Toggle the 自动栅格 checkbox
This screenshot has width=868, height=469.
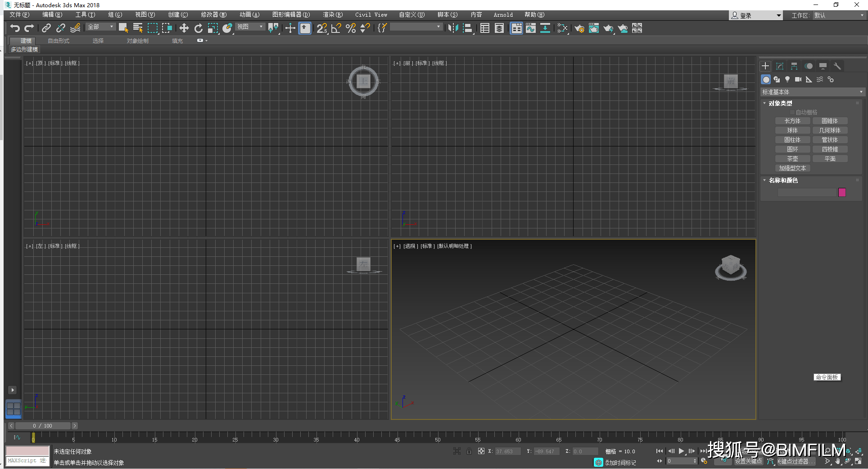[792, 112]
